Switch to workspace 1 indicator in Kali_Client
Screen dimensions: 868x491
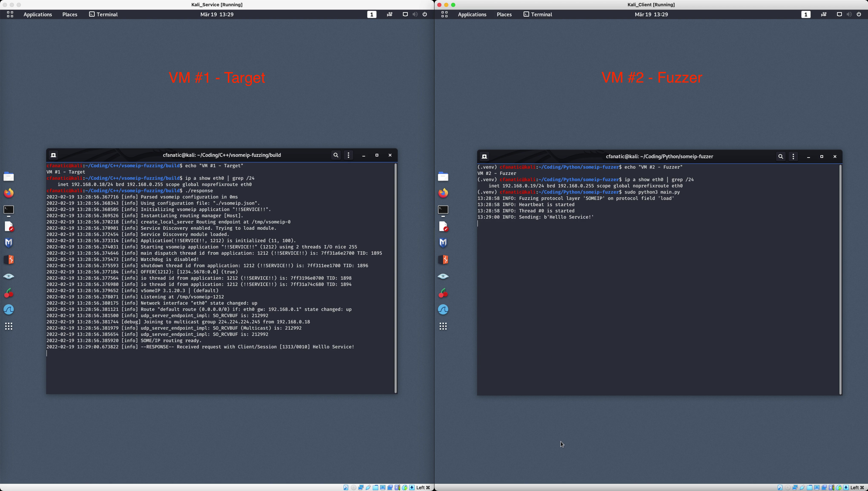coord(806,14)
